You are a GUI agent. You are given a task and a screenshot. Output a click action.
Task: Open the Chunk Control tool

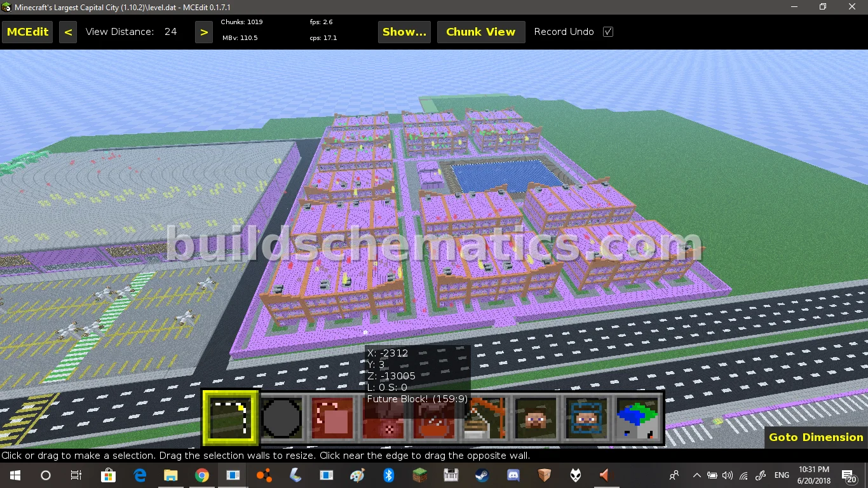tap(637, 418)
